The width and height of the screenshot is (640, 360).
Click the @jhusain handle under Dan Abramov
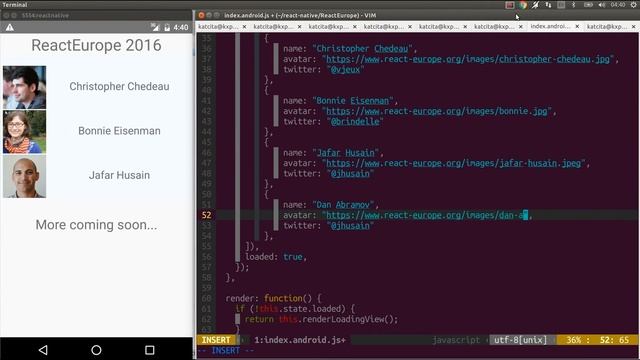pyautogui.click(x=350, y=225)
